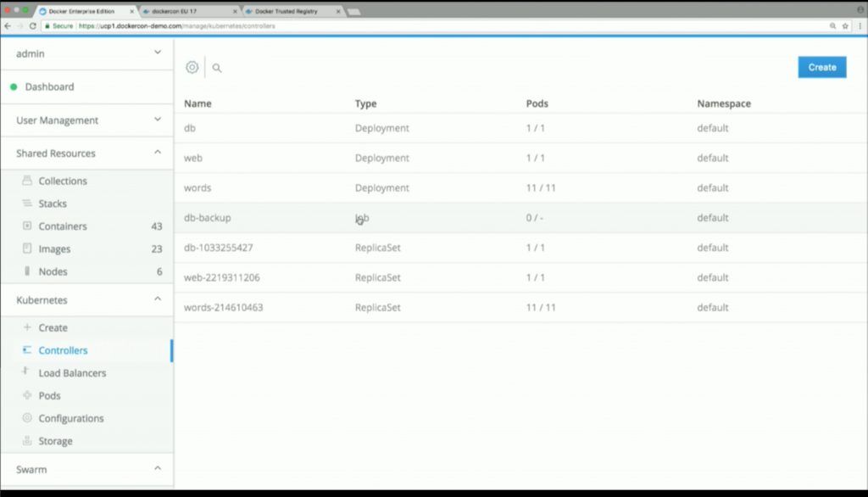The image size is (868, 497).
Task: Sort by the Type column header
Action: [x=365, y=103]
